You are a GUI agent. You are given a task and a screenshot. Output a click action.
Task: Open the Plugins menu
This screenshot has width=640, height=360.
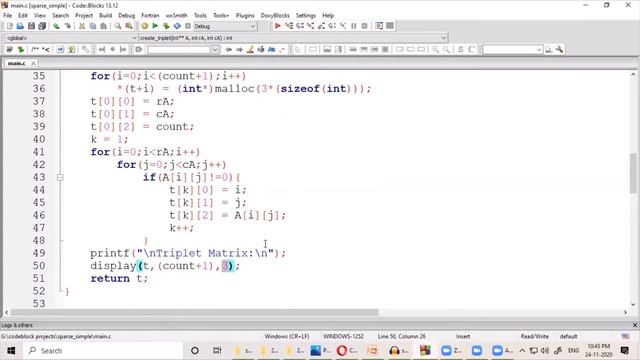click(x=245, y=16)
